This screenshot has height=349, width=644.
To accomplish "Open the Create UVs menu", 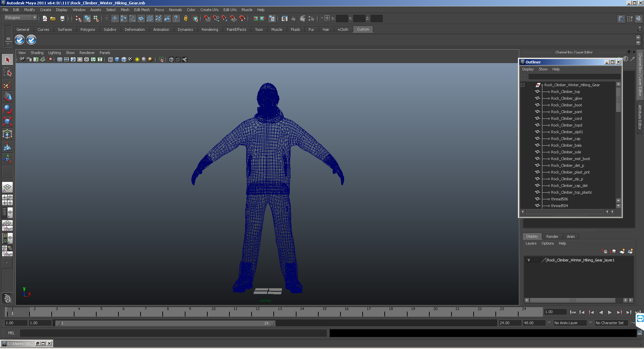I will click(x=209, y=10).
